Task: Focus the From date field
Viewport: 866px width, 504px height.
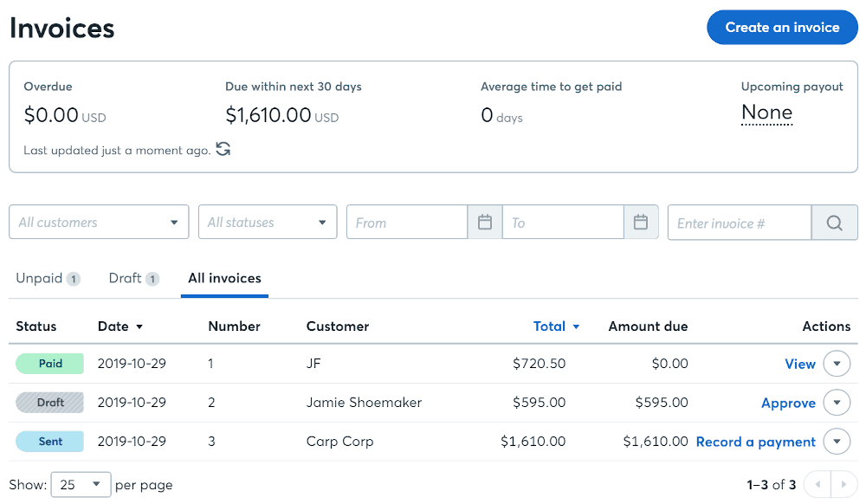Action: tap(407, 223)
